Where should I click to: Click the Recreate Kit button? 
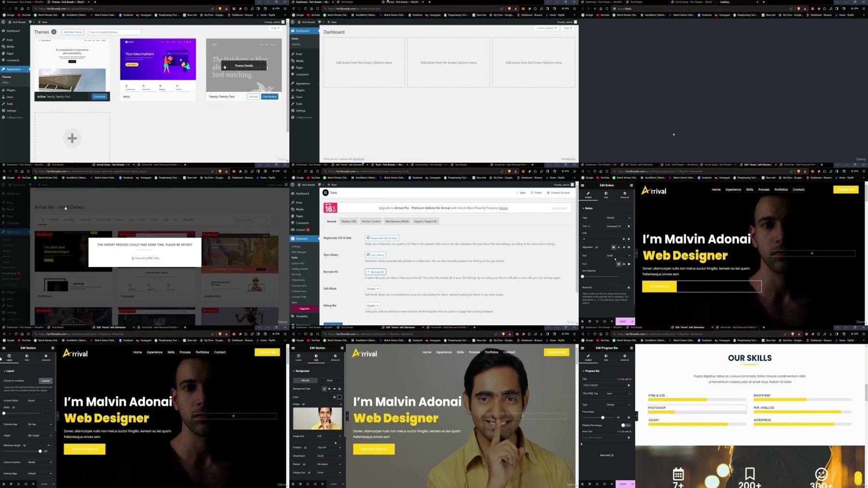(375, 272)
